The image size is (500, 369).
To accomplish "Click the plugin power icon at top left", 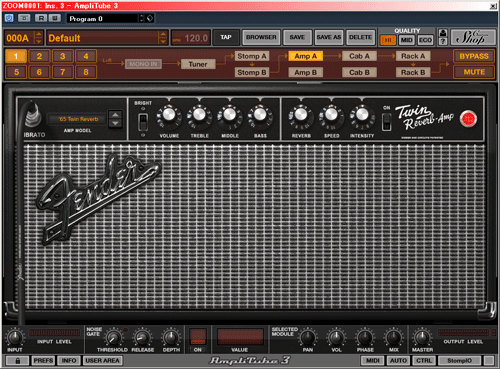I will (x=9, y=18).
